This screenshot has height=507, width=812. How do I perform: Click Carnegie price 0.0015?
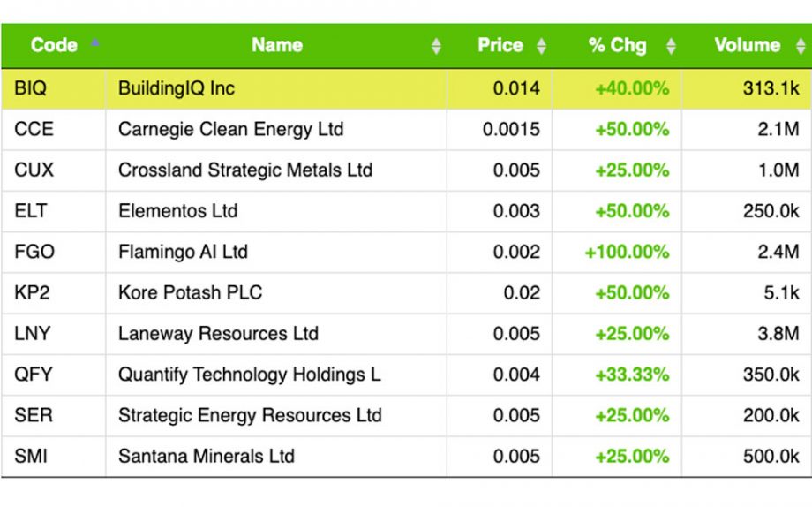click(x=511, y=129)
